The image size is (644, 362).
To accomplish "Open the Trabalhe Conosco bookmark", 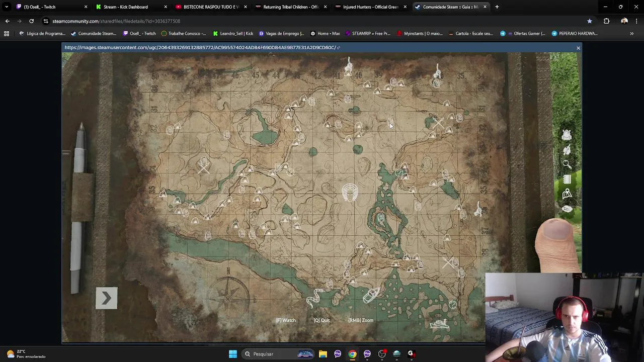I will [x=184, y=34].
